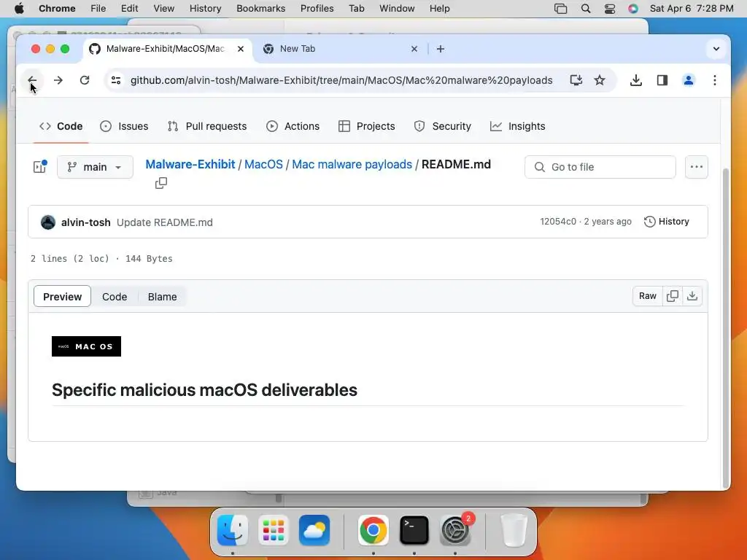Open the File menu

click(98, 8)
